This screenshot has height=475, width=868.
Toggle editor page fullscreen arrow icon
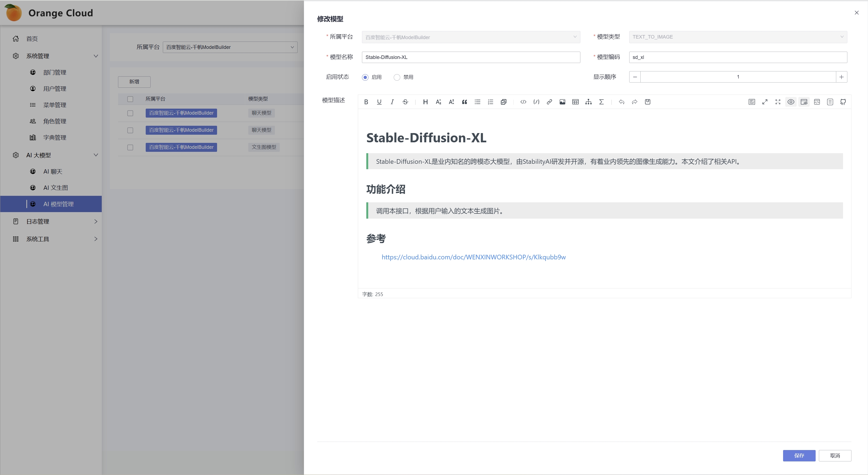click(x=765, y=102)
